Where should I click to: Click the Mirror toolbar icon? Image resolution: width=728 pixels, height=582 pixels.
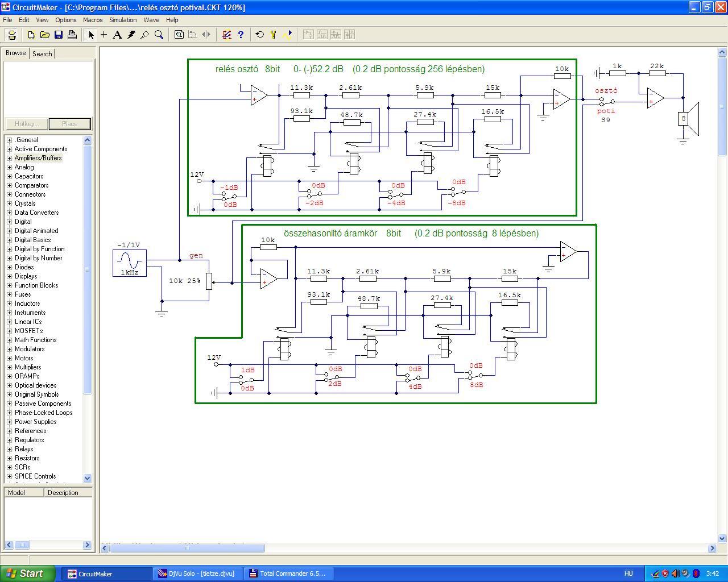(x=206, y=35)
